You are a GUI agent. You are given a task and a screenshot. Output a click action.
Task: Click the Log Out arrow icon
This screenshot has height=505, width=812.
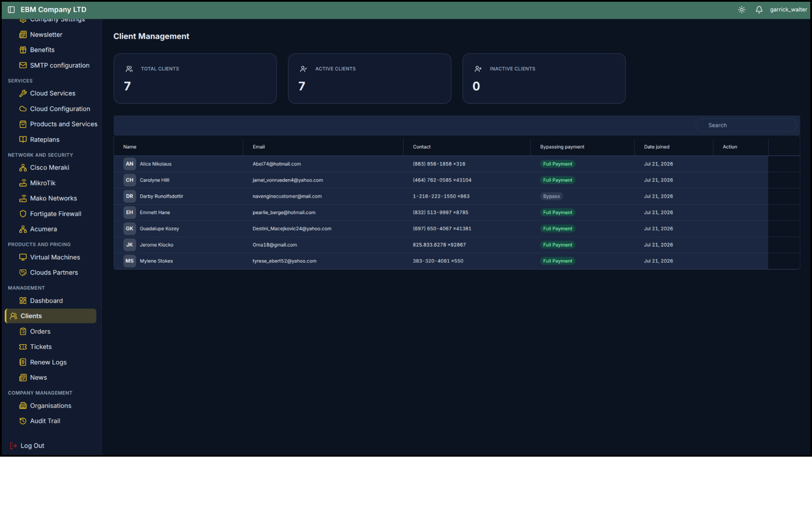(x=13, y=446)
